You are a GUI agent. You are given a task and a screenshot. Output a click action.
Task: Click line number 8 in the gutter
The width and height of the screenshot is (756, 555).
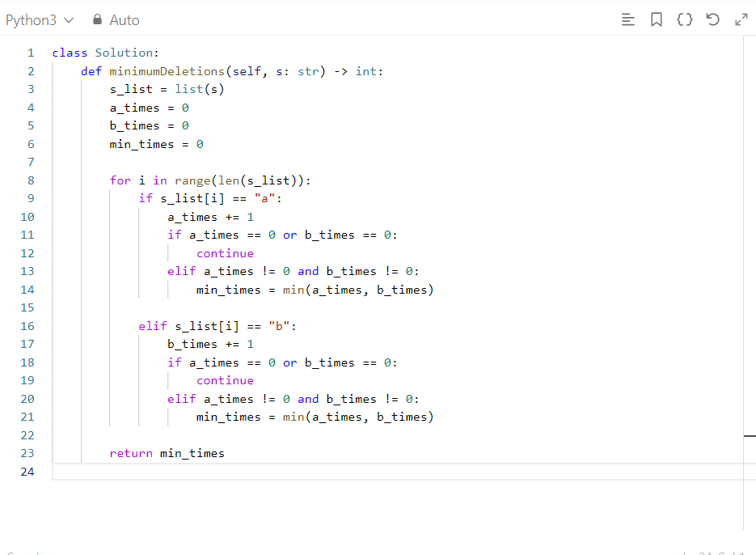pyautogui.click(x=31, y=180)
